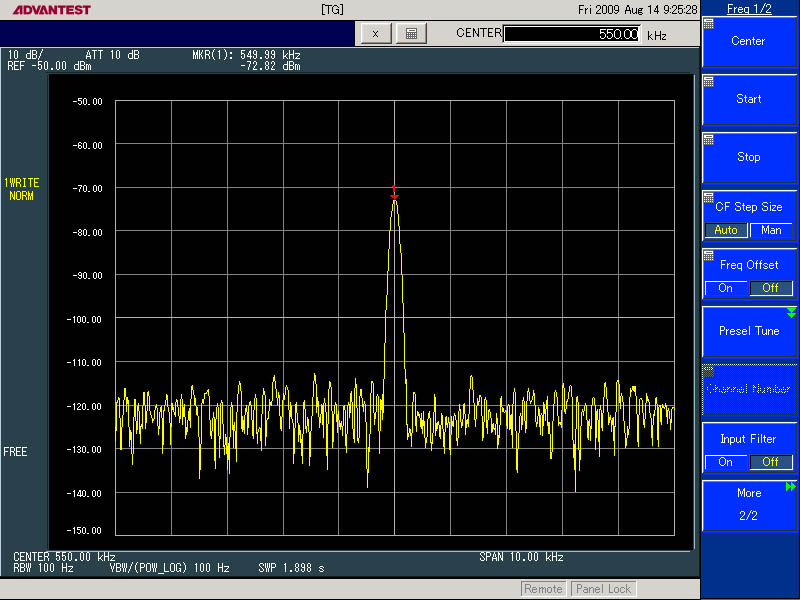
Task: Switch Input Filter to On
Action: tap(726, 462)
